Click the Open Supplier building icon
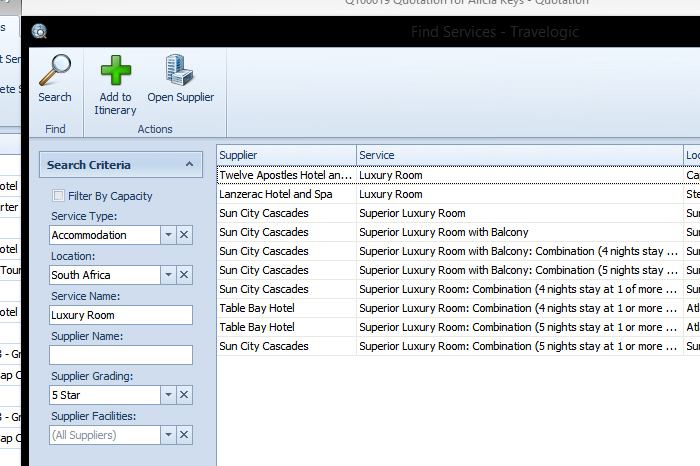The height and width of the screenshot is (466, 700). coord(179,70)
